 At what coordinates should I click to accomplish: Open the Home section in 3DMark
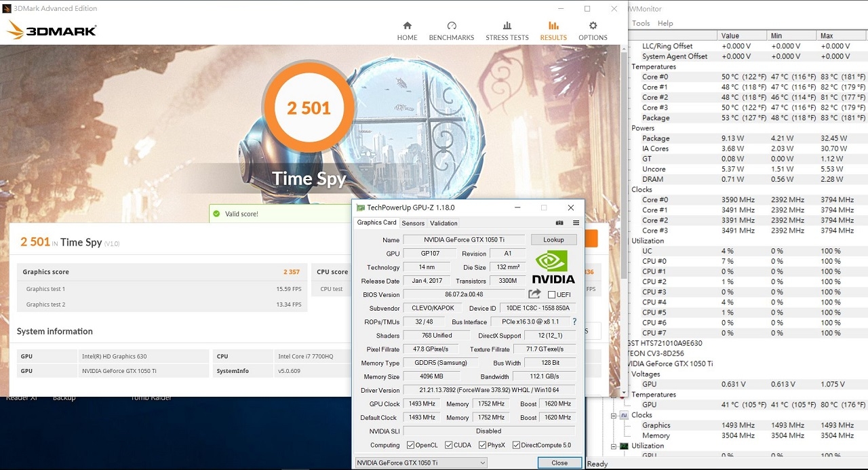pos(407,31)
